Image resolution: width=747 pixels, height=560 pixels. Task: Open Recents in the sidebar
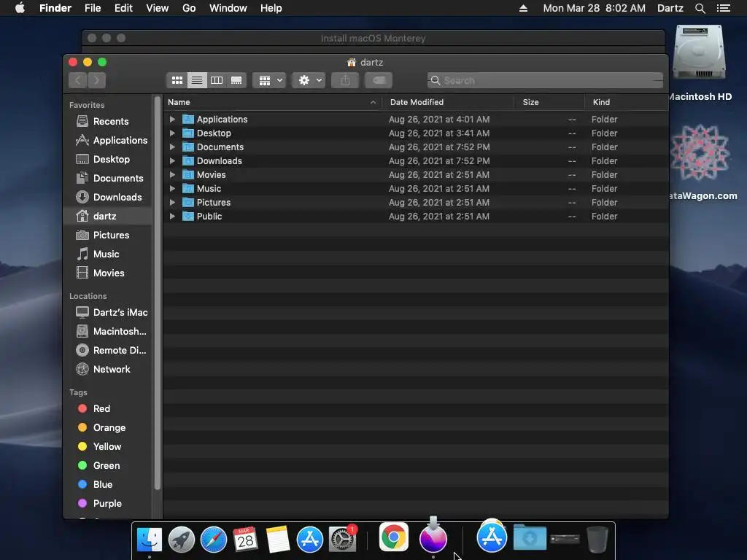(x=109, y=122)
